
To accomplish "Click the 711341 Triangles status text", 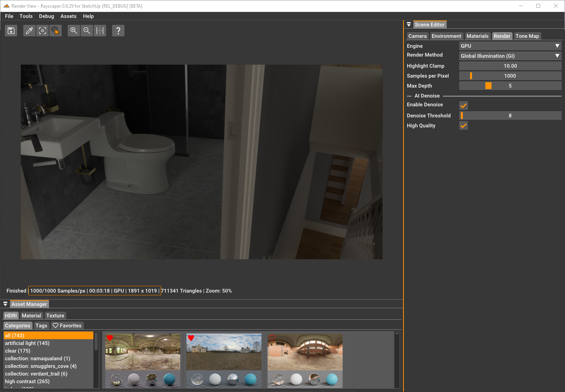I will [181, 291].
